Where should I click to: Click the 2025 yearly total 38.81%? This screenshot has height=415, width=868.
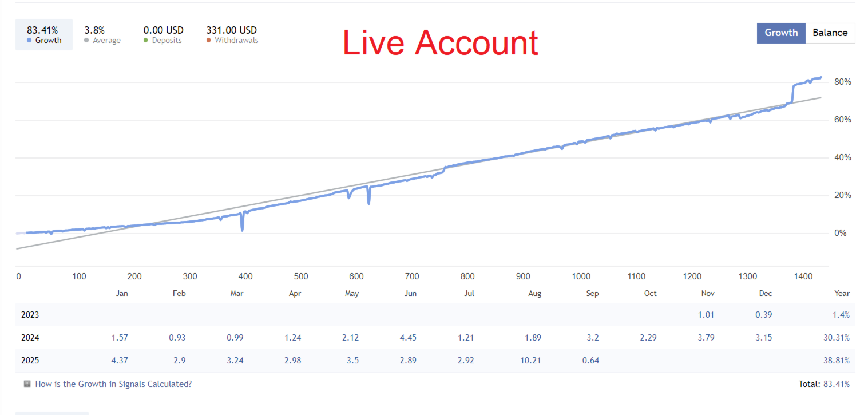coord(836,361)
